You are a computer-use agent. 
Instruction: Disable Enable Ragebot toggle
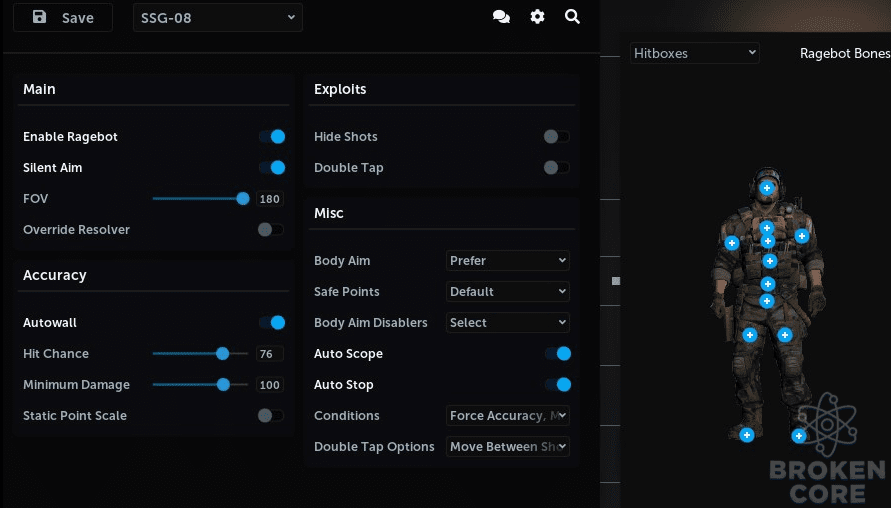pyautogui.click(x=272, y=136)
